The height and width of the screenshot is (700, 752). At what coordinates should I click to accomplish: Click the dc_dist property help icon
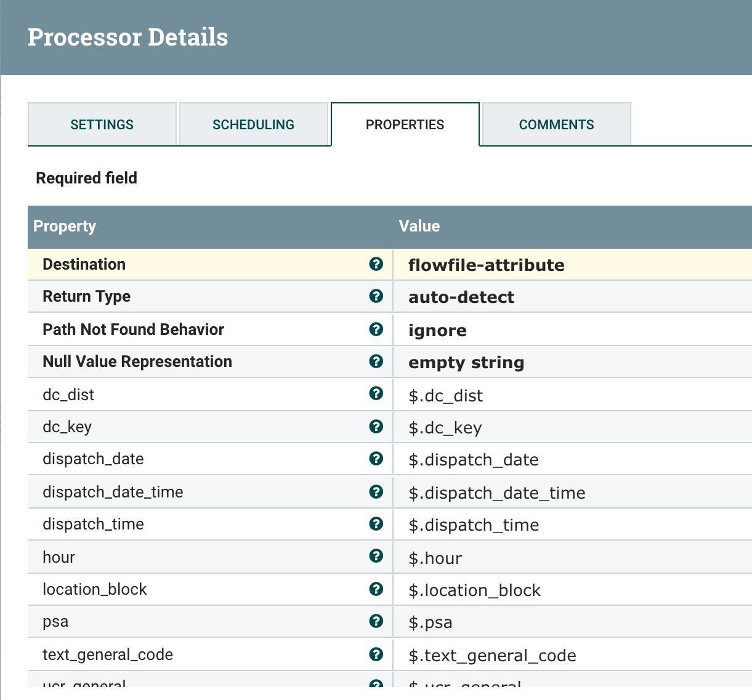(376, 393)
